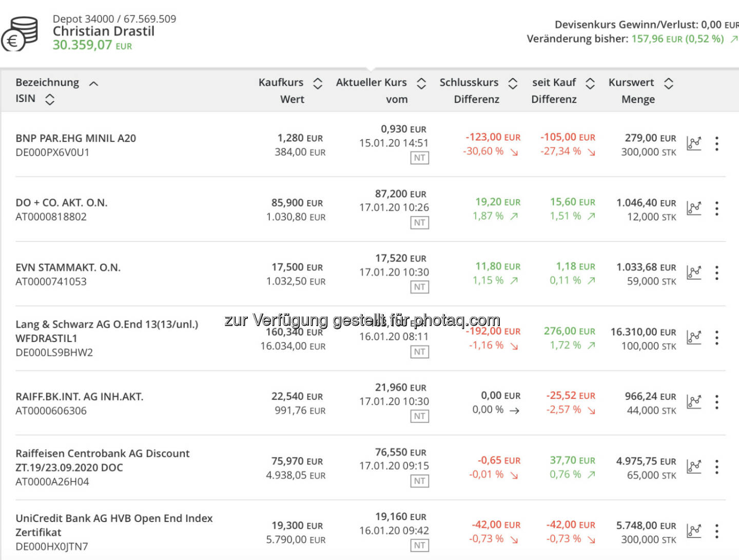Open chart for RAIFF.BK.INT. AG INH.AKT.

[694, 402]
